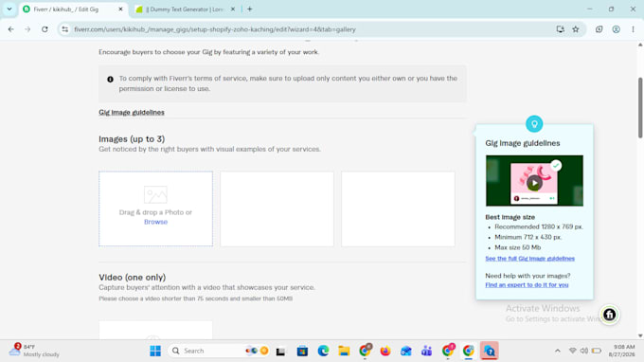Close the Dummy Text Generator tab

[233, 9]
